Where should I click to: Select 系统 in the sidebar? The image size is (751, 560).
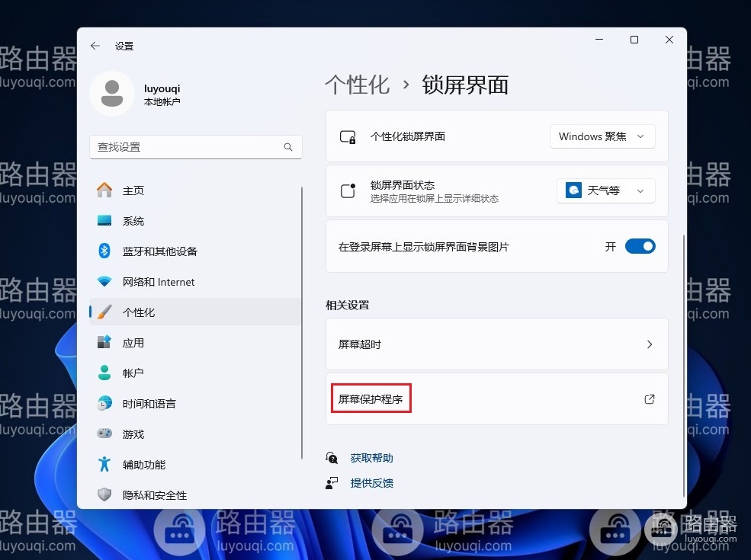[195, 221]
